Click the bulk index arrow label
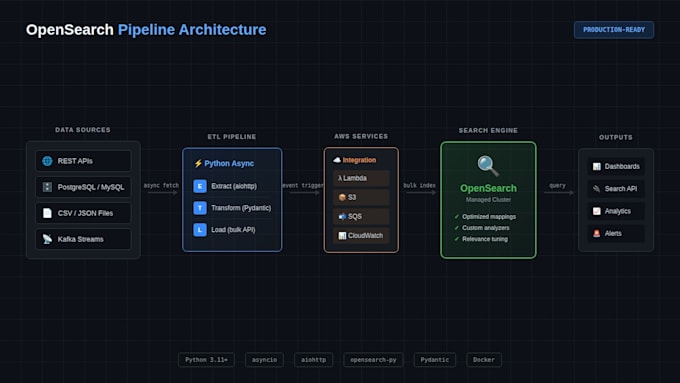Image resolution: width=680 pixels, height=383 pixels. pyautogui.click(x=419, y=185)
